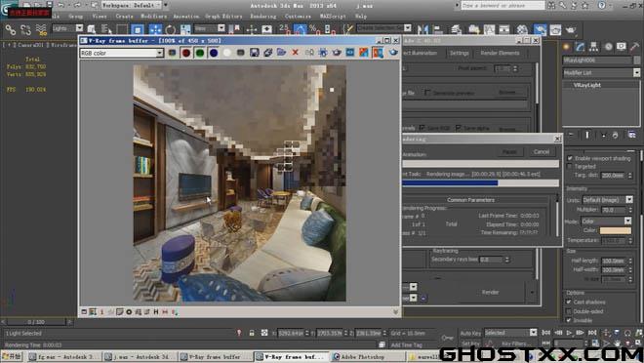Image resolution: width=644 pixels, height=363 pixels.
Task: Click Mirror tool in main toolbar
Action: point(423,29)
